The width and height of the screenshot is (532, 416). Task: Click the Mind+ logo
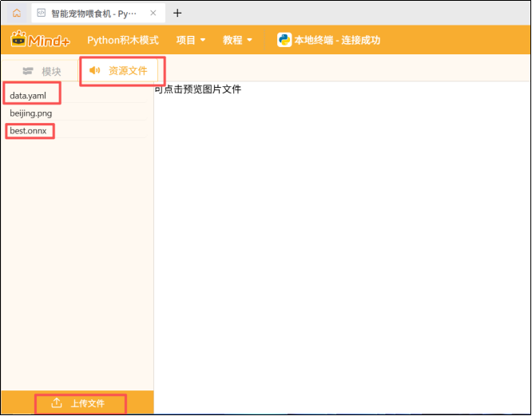40,40
